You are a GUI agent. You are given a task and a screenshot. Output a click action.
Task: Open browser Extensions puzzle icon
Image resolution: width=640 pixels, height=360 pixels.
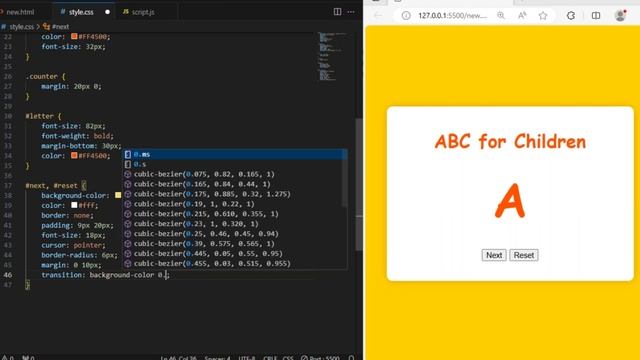tap(571, 16)
